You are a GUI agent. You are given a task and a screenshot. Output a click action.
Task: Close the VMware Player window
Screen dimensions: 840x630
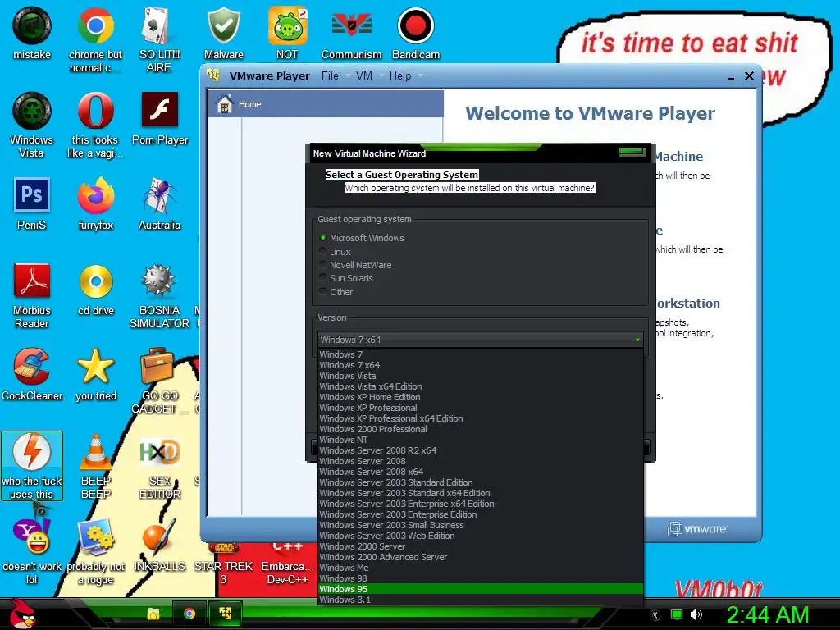coord(750,76)
